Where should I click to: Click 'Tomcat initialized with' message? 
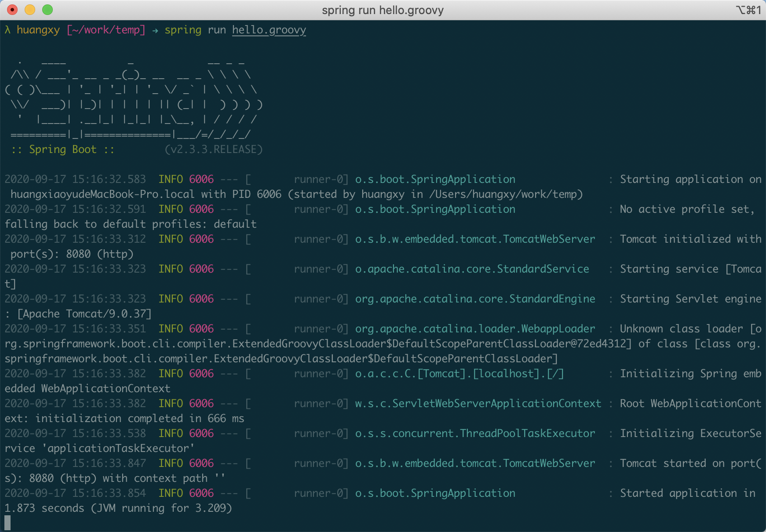[x=691, y=239]
